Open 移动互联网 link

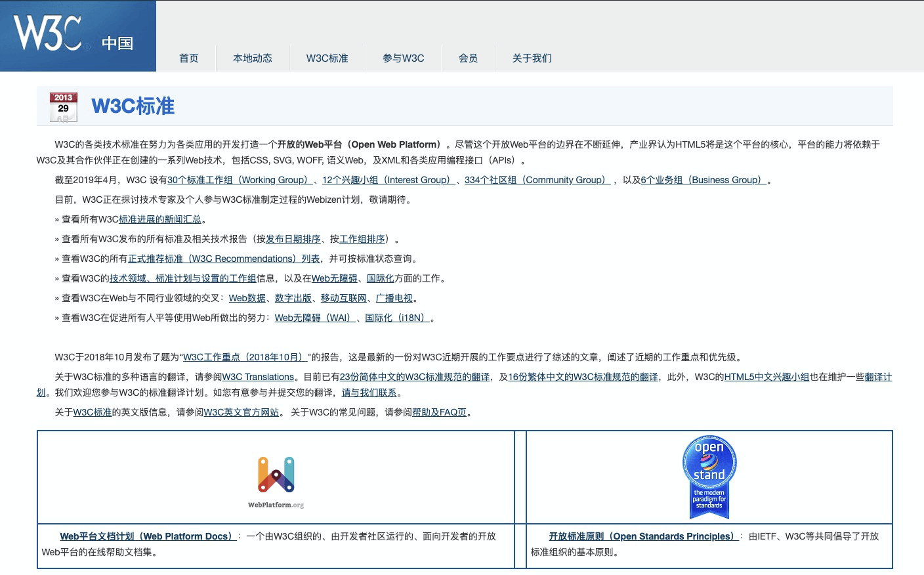coord(344,298)
